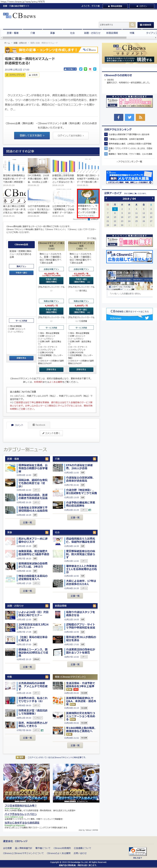Screen dimensions: 157x868
Task: Click 登録して全文を読む button
Action: 32,135
